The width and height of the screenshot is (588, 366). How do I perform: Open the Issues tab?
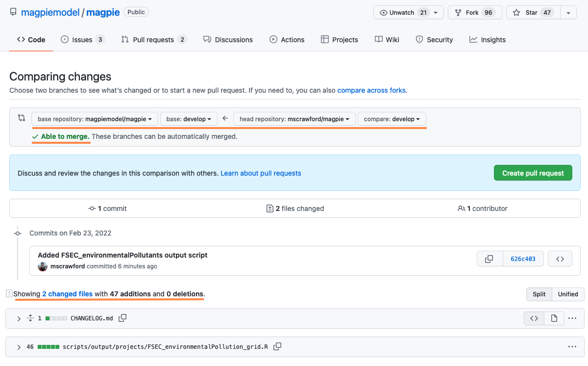pyautogui.click(x=82, y=40)
